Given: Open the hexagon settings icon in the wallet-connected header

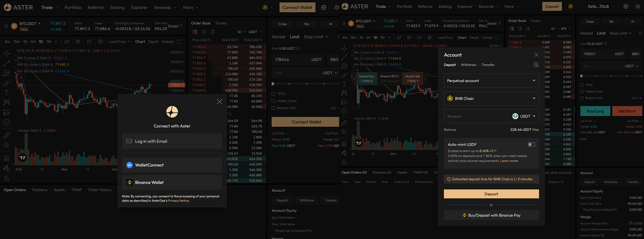Looking at the screenshot, I should pos(638,7).
